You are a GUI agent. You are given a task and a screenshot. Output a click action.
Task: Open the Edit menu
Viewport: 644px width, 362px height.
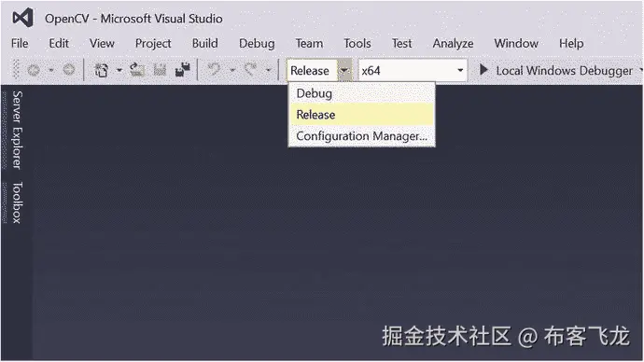(59, 44)
